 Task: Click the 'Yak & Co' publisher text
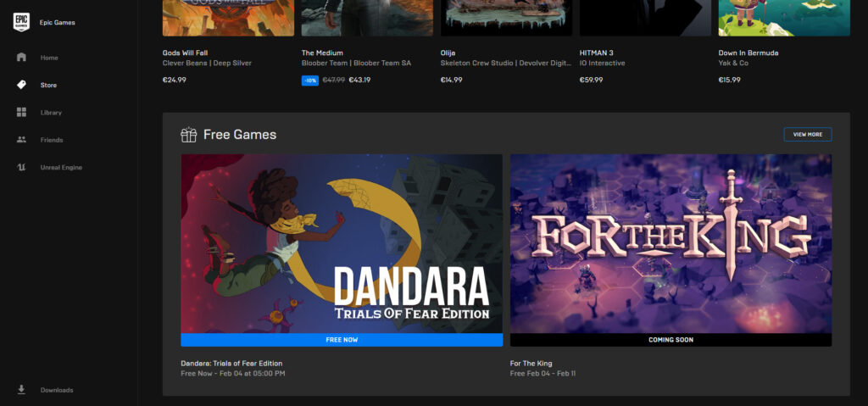coord(733,63)
